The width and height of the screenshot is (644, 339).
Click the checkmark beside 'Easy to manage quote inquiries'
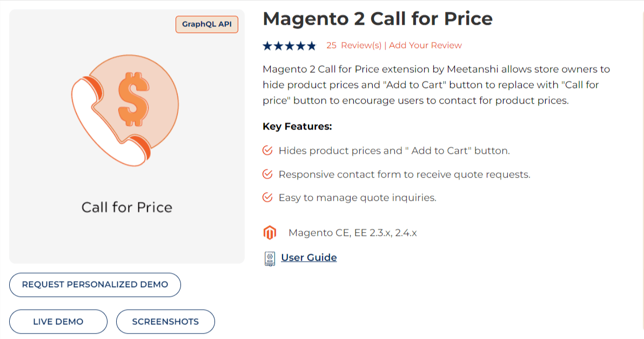(267, 197)
